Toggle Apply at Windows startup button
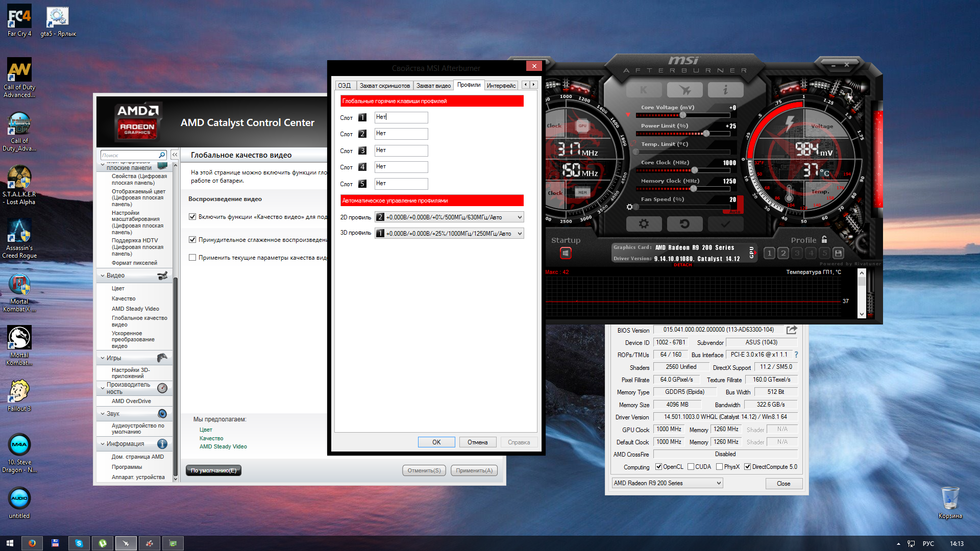The image size is (980, 551). pyautogui.click(x=566, y=253)
